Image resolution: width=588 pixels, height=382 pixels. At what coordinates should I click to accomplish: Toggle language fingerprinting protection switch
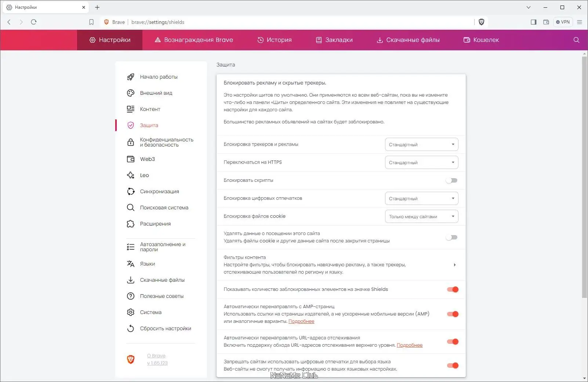coord(453,365)
